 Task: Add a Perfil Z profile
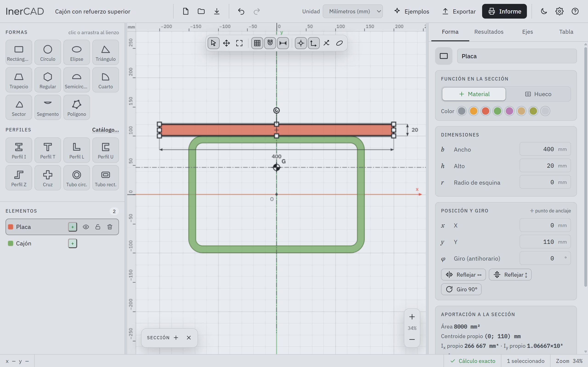point(19,178)
